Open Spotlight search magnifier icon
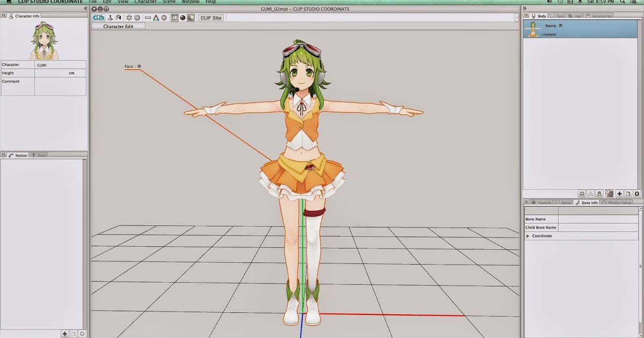This screenshot has height=338, width=644. point(623,2)
